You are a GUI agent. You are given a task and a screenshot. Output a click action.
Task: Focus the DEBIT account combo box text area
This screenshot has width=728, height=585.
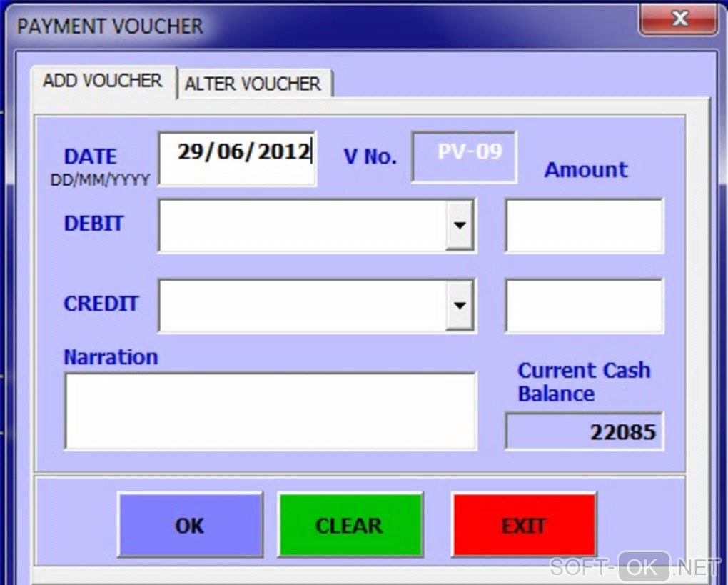(303, 226)
